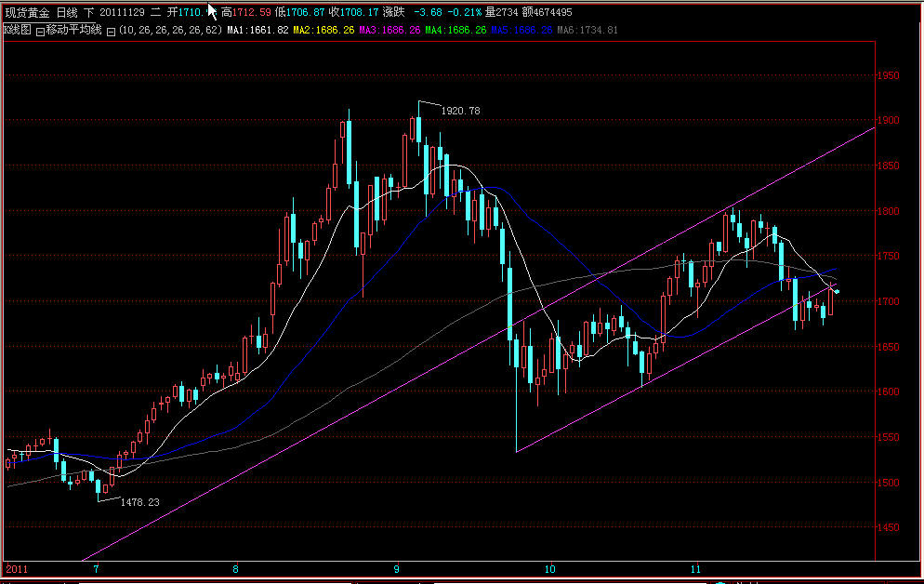
Task: Click month 8 on the time axis
Action: [235, 569]
